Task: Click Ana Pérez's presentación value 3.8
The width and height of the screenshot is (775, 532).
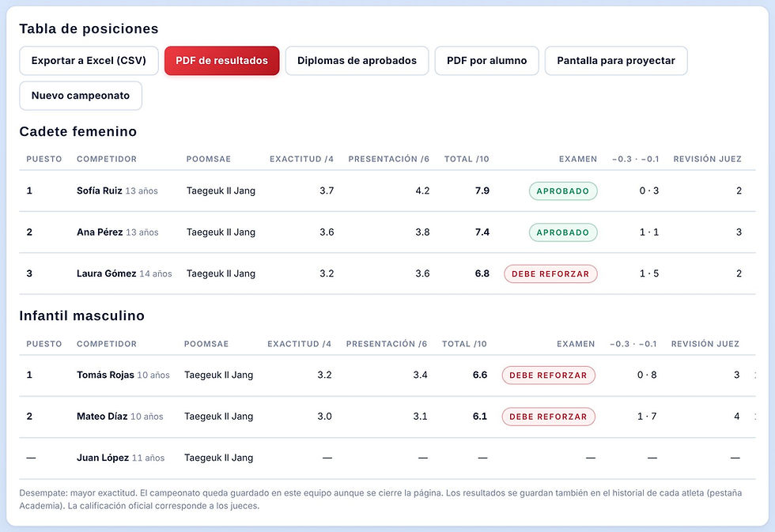Action: [x=422, y=232]
